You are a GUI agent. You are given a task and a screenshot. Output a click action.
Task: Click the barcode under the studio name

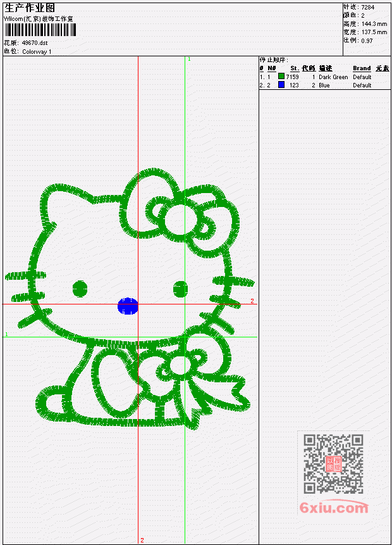pos(40,30)
